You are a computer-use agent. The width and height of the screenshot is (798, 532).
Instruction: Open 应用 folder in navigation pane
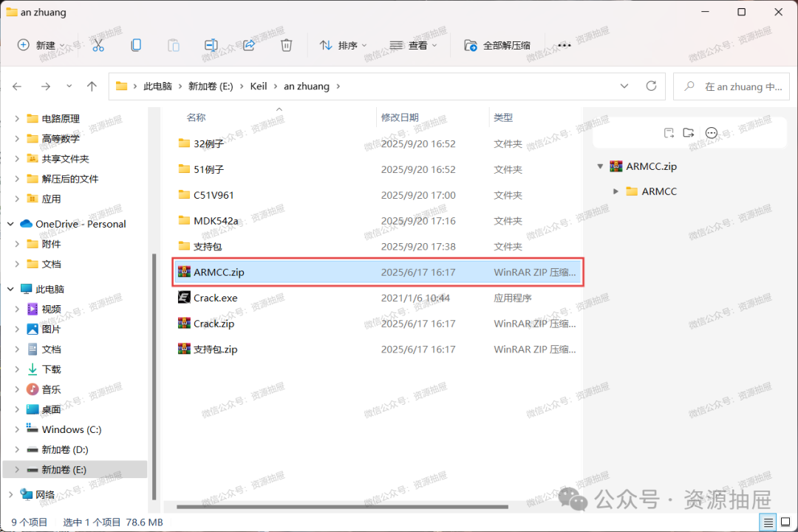click(x=51, y=199)
